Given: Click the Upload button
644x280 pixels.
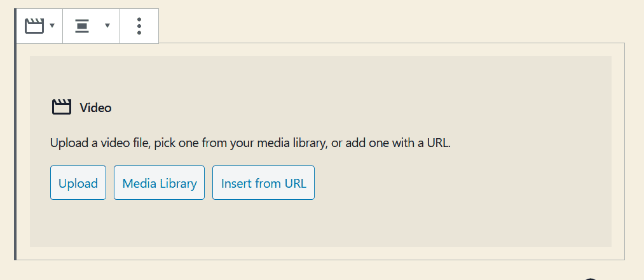Looking at the screenshot, I should tap(78, 183).
